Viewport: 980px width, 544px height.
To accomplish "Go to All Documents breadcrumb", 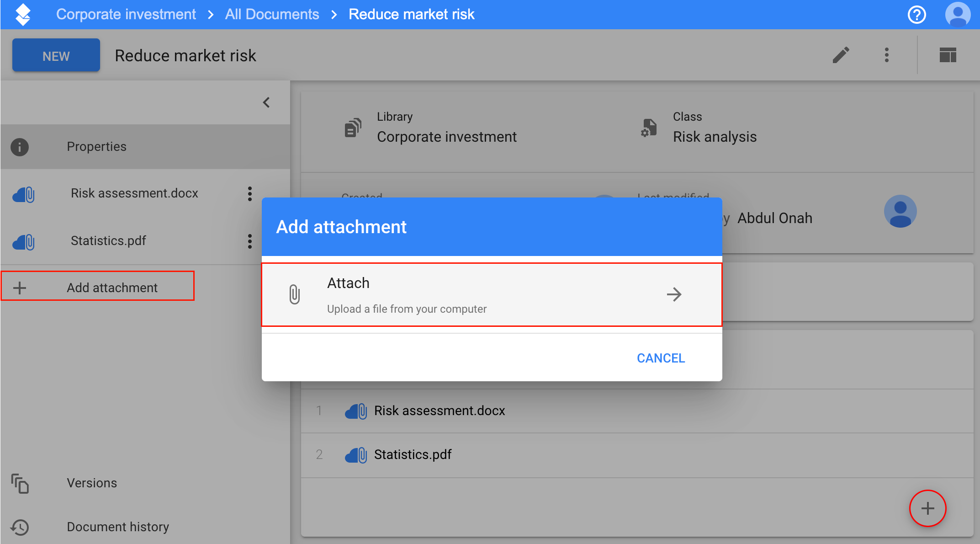I will [272, 15].
